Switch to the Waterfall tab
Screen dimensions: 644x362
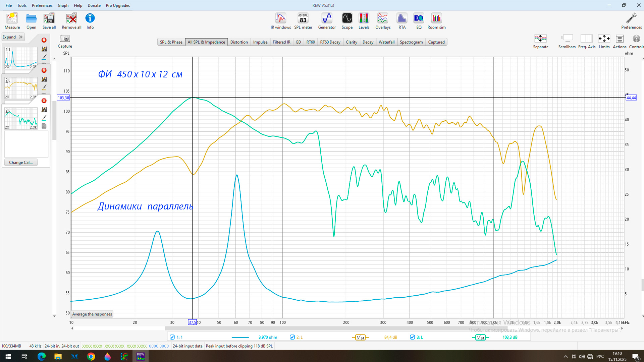[386, 42]
